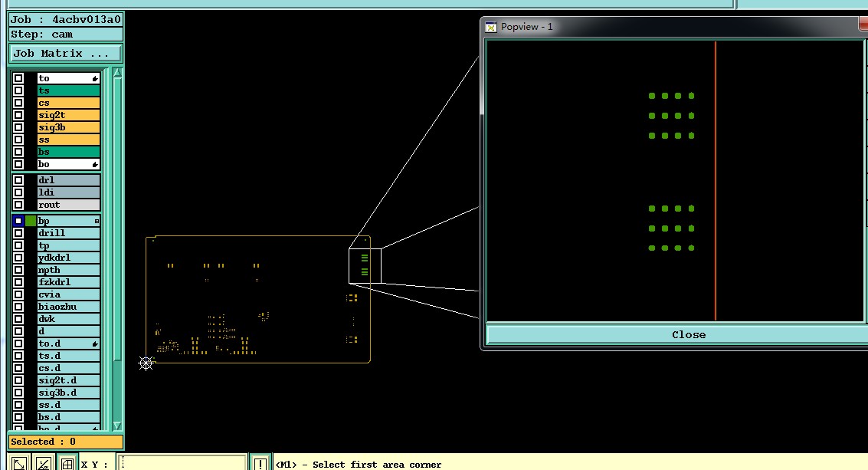
Task: Click the pen marker on the 'to.d' layer
Action: (x=95, y=344)
